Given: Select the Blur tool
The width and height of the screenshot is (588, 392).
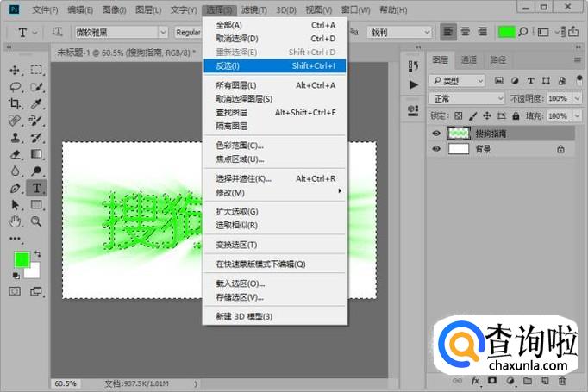Looking at the screenshot, I should pyautogui.click(x=15, y=171).
